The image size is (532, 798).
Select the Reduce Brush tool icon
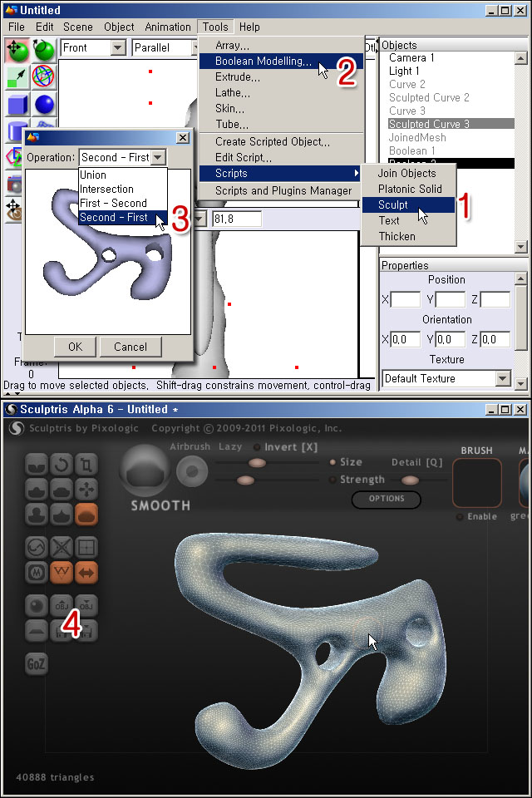point(37,548)
